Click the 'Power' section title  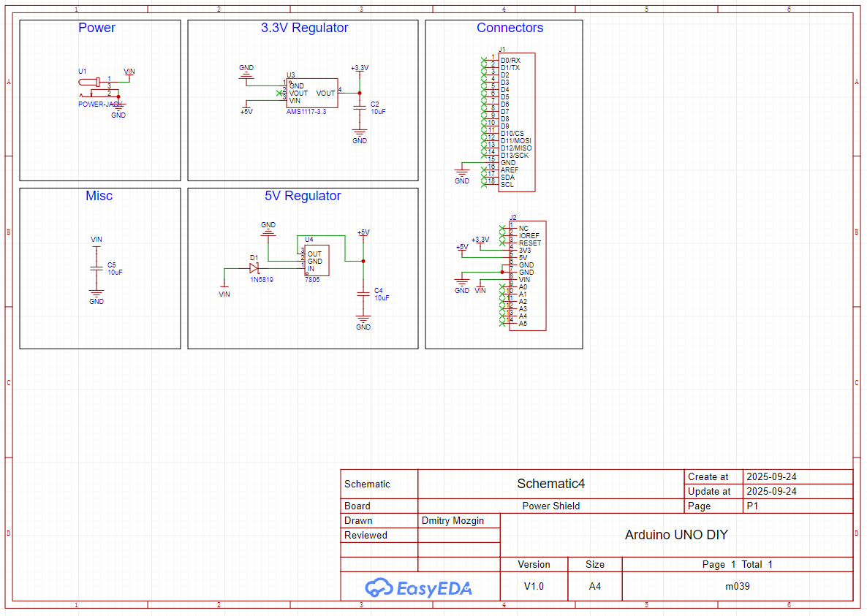(96, 28)
